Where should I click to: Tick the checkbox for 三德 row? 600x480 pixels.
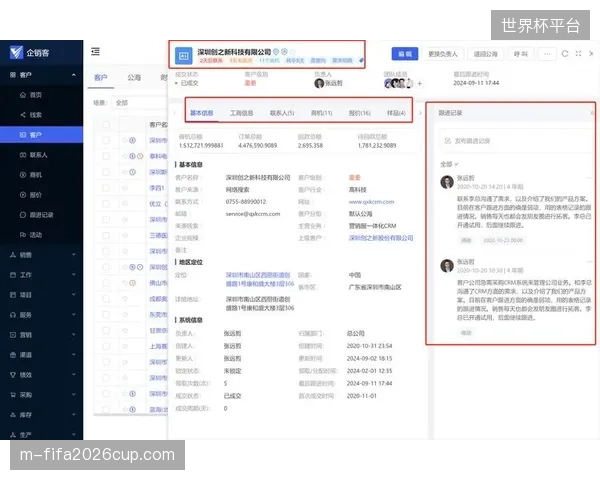click(x=106, y=235)
